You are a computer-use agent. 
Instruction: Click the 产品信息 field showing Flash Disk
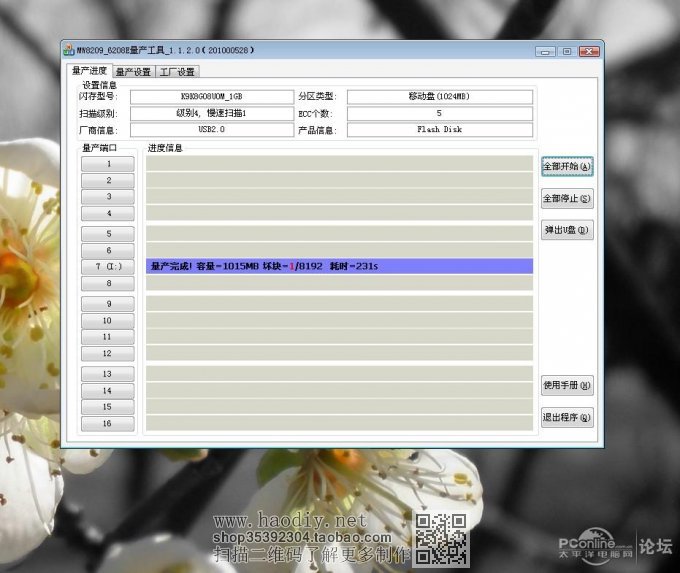coord(439,130)
